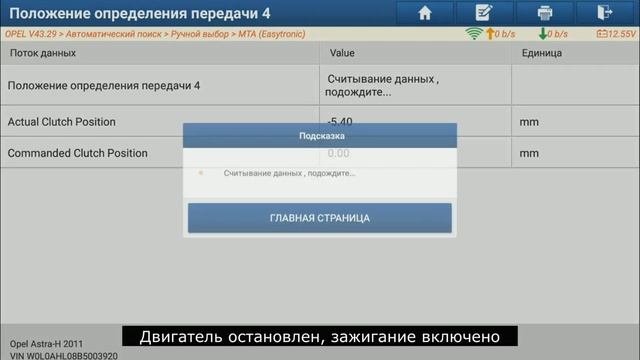This screenshot has width=640, height=360.
Task: Select the Подсказка dialog title bar
Action: coord(320,136)
